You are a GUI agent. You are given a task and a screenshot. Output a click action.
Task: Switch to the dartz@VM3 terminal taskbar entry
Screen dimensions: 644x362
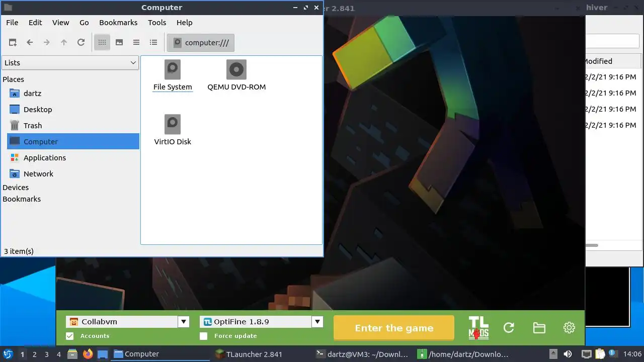pos(362,354)
